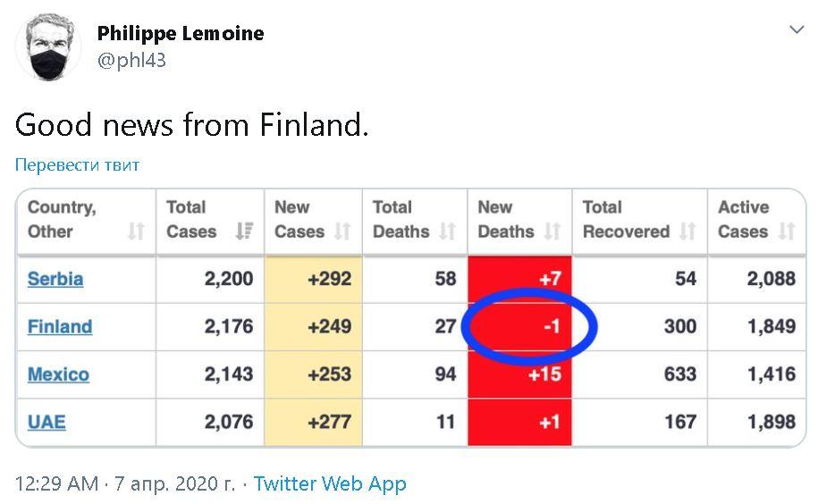
Task: Open the tweet options chevron menu
Action: [x=796, y=30]
